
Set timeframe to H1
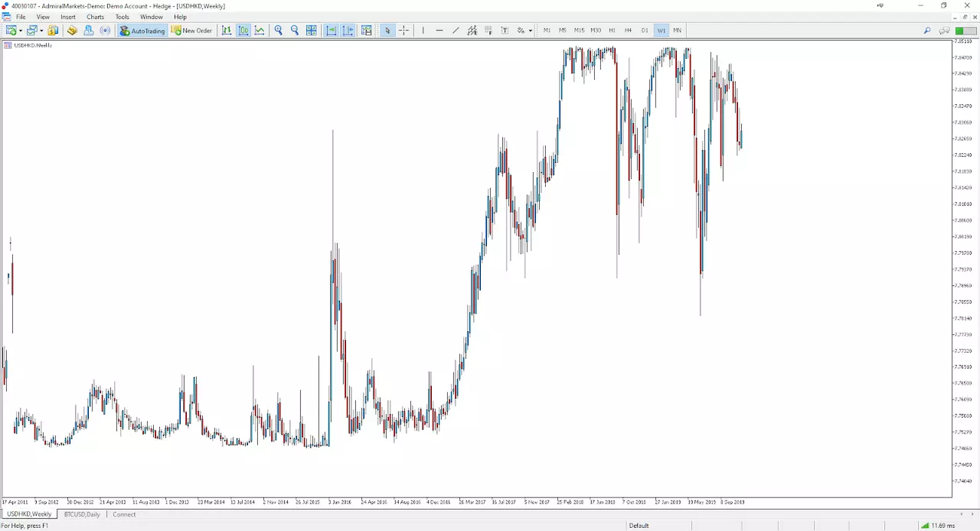(x=612, y=31)
